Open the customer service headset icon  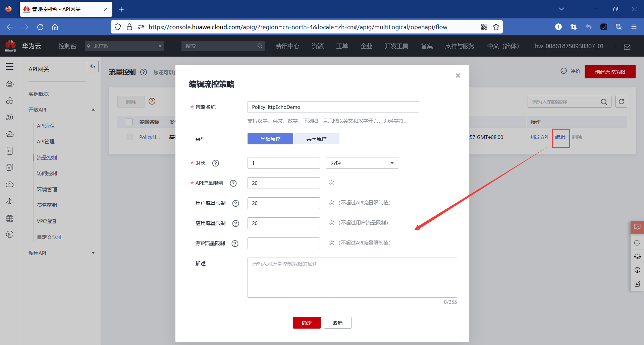[637, 257]
